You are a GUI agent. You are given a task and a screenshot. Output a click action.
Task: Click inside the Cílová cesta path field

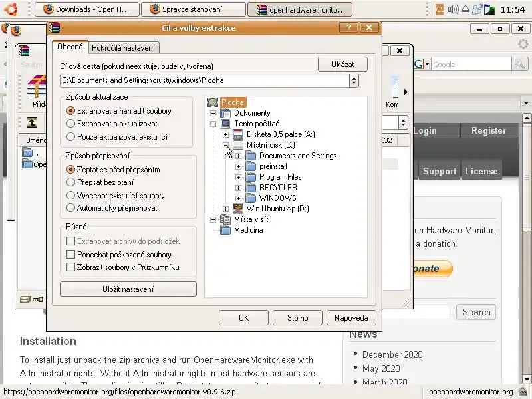(205, 80)
